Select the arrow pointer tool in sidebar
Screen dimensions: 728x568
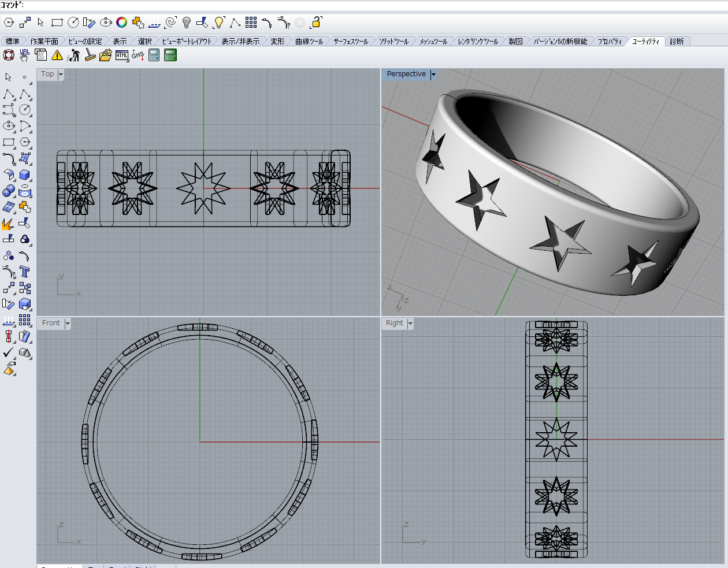[x=9, y=77]
